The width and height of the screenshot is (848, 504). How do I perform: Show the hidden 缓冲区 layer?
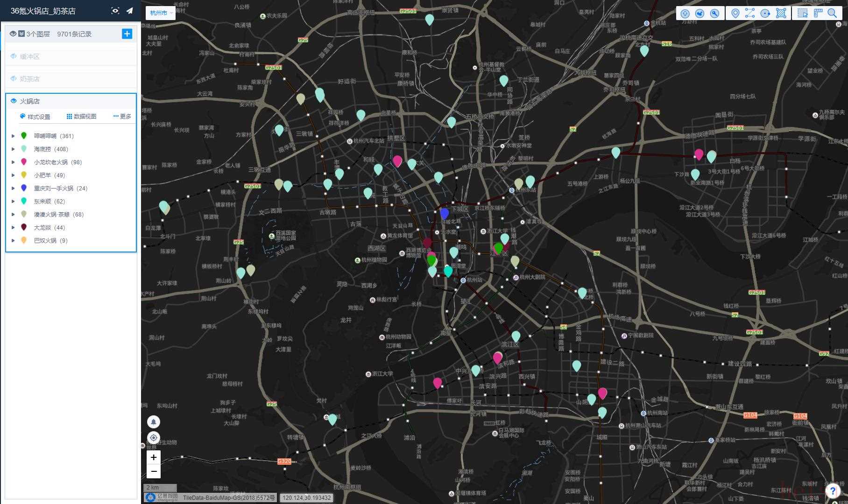pyautogui.click(x=14, y=56)
